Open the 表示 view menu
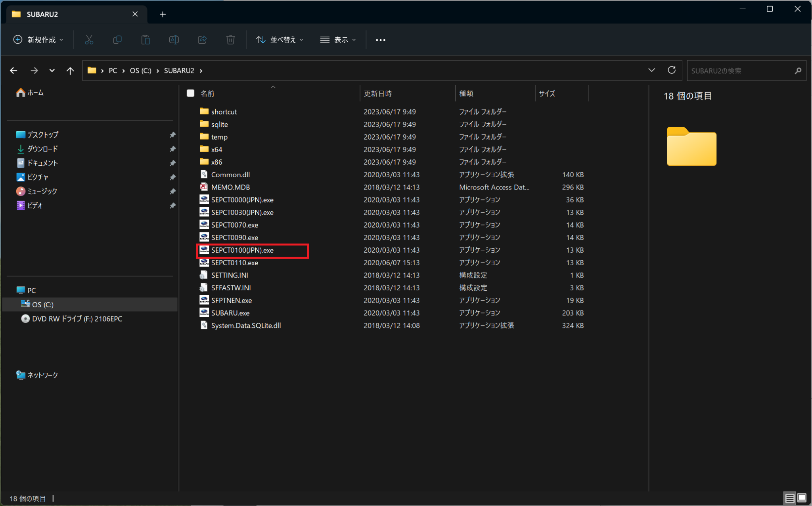This screenshot has height=506, width=812. tap(338, 40)
